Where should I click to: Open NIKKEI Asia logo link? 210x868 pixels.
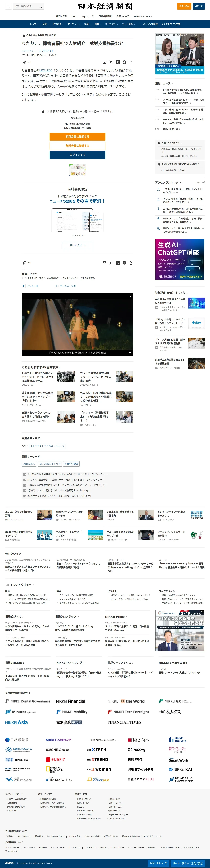(17, 722)
